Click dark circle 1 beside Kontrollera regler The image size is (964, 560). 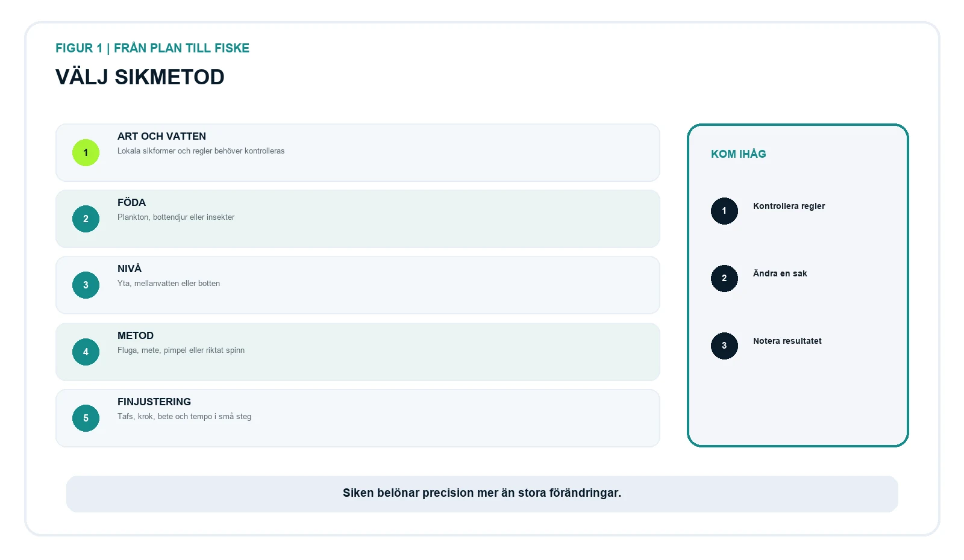pos(724,211)
